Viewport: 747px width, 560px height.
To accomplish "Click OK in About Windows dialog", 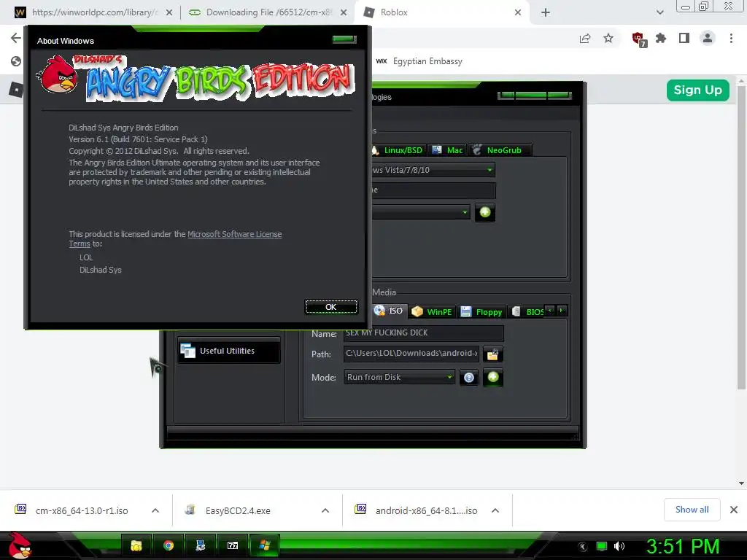I will coord(331,307).
